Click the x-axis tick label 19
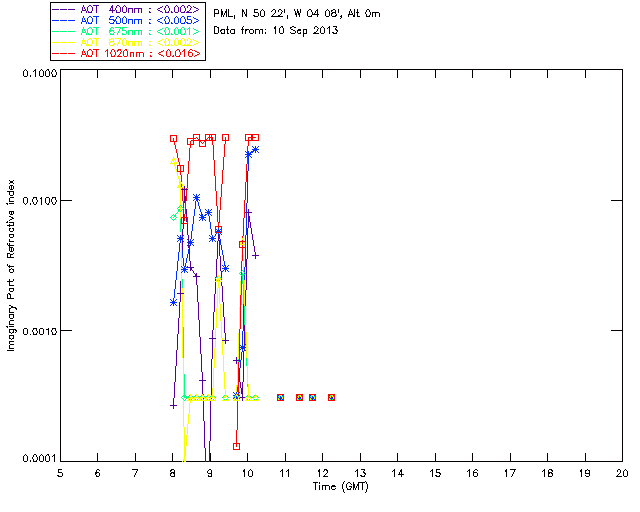 (x=585, y=473)
